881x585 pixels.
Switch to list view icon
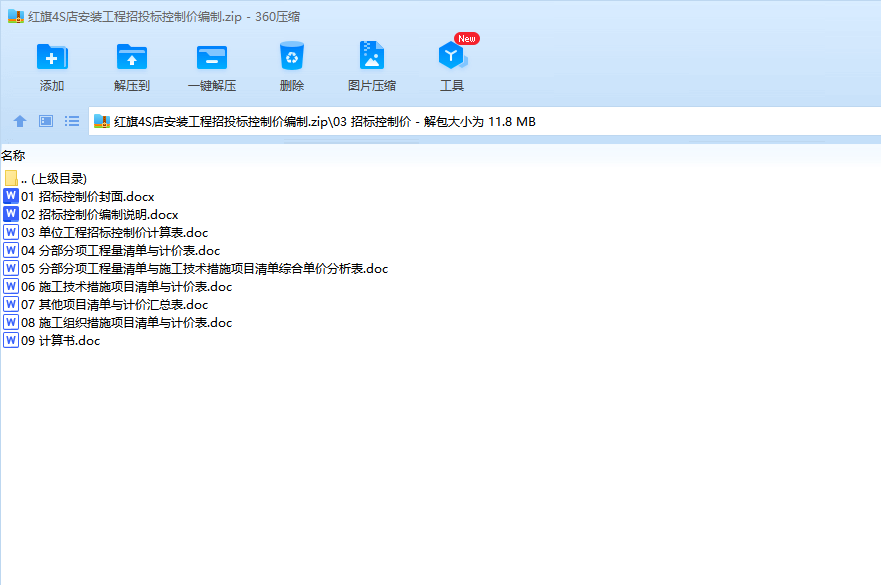[x=72, y=121]
